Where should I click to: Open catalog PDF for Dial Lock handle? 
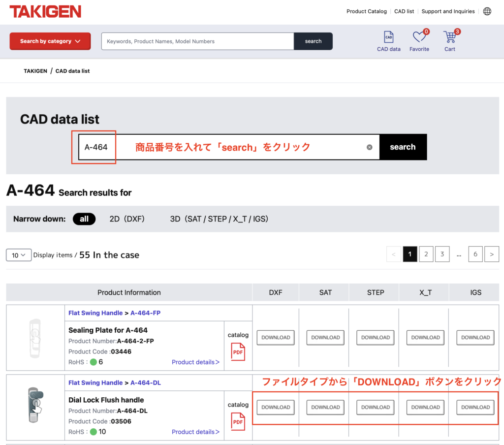[x=238, y=421]
